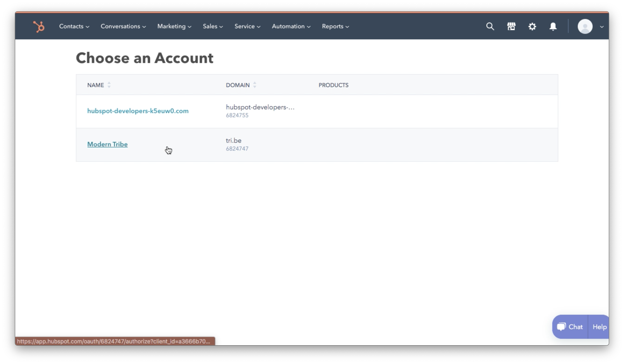Viewport: 624px width, 364px height.
Task: Open the notifications bell icon
Action: [553, 26]
